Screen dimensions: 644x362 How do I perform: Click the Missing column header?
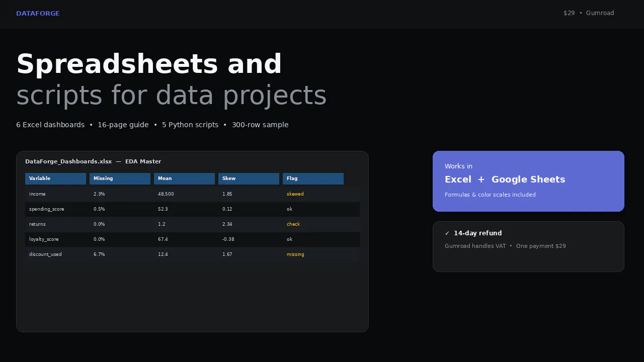[120, 178]
